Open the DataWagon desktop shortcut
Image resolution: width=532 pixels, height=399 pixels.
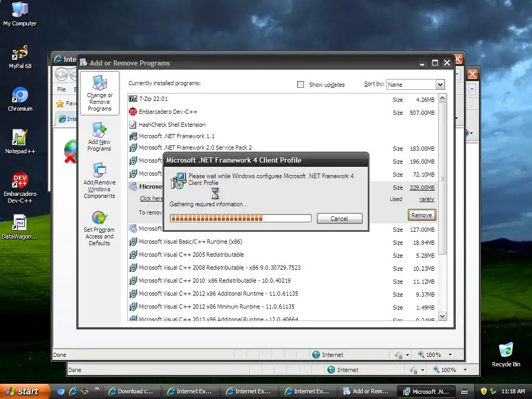coord(19,227)
